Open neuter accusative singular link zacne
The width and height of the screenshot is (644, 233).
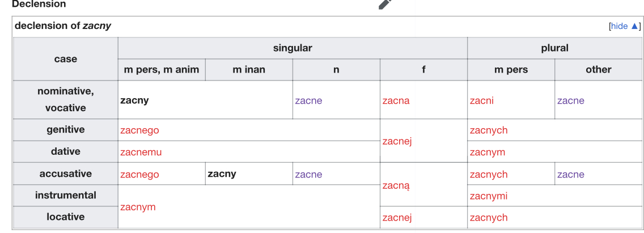click(308, 175)
